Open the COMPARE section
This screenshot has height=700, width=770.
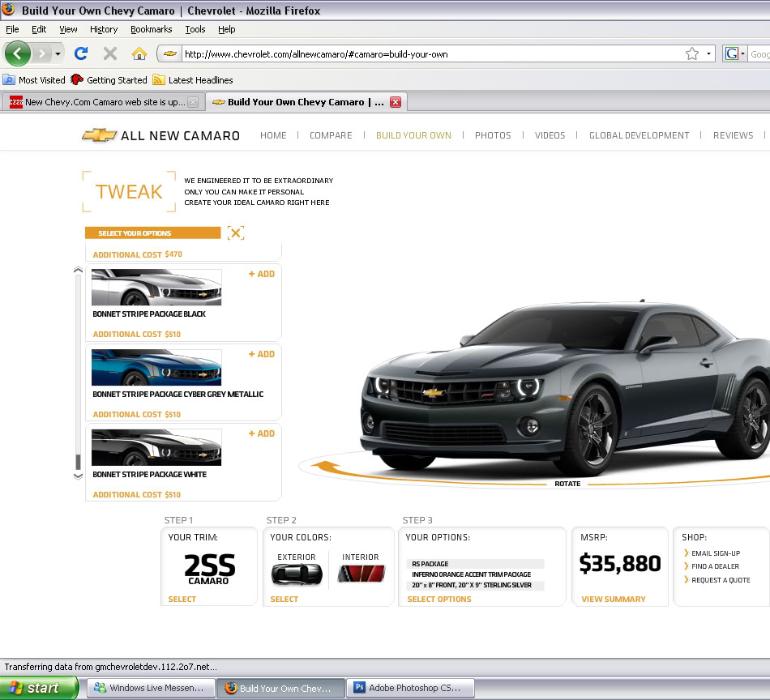331,135
